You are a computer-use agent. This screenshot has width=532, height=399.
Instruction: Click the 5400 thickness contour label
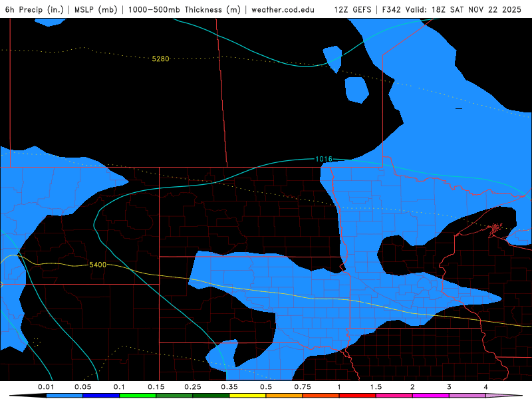click(98, 265)
